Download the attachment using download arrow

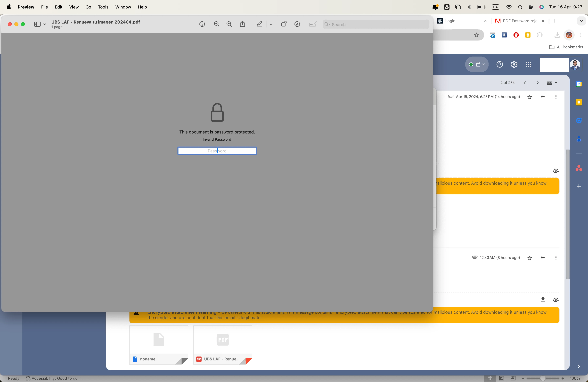(543, 299)
